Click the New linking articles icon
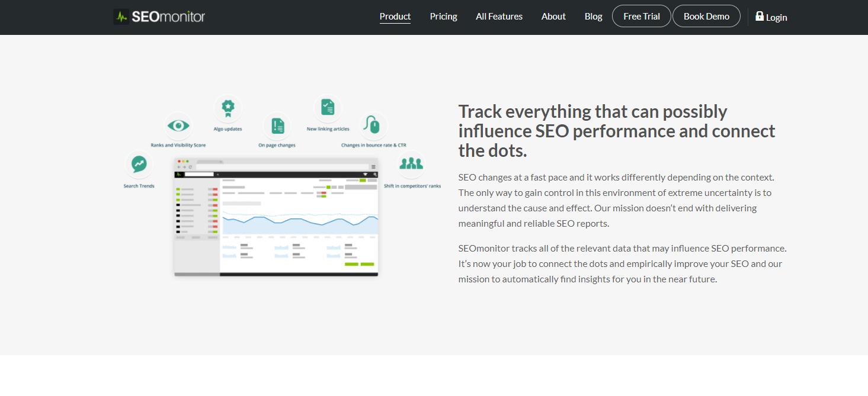This screenshot has width=868, height=396. point(328,108)
